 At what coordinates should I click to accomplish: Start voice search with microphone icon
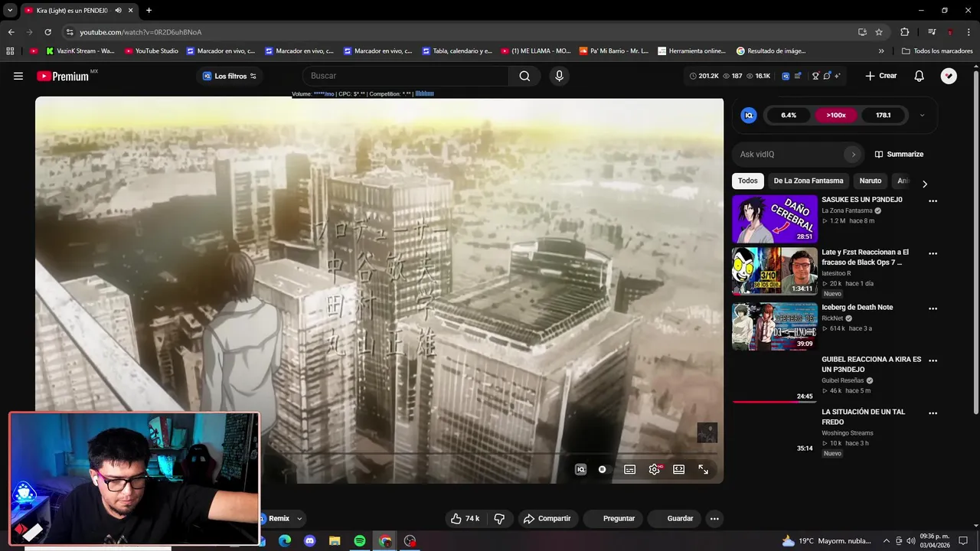tap(559, 76)
